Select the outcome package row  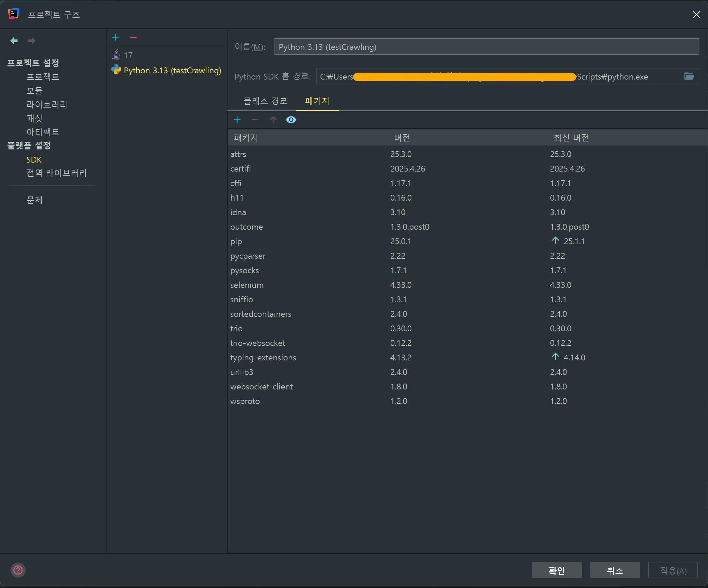(468, 227)
